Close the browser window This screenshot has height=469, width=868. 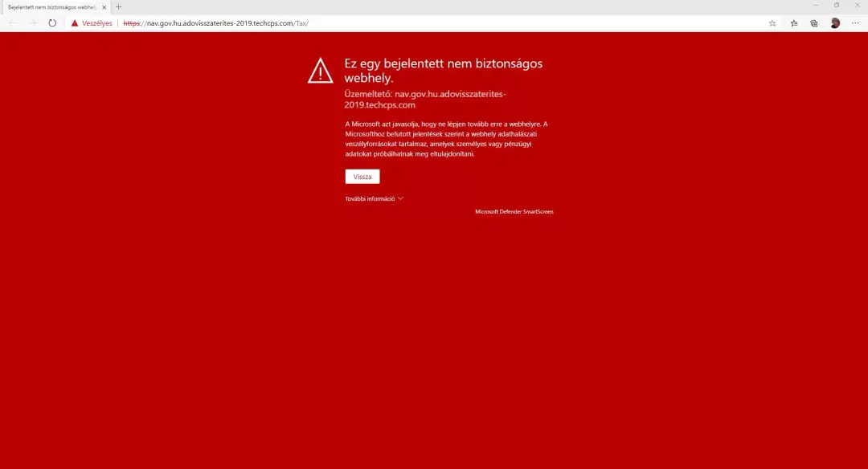click(858, 6)
